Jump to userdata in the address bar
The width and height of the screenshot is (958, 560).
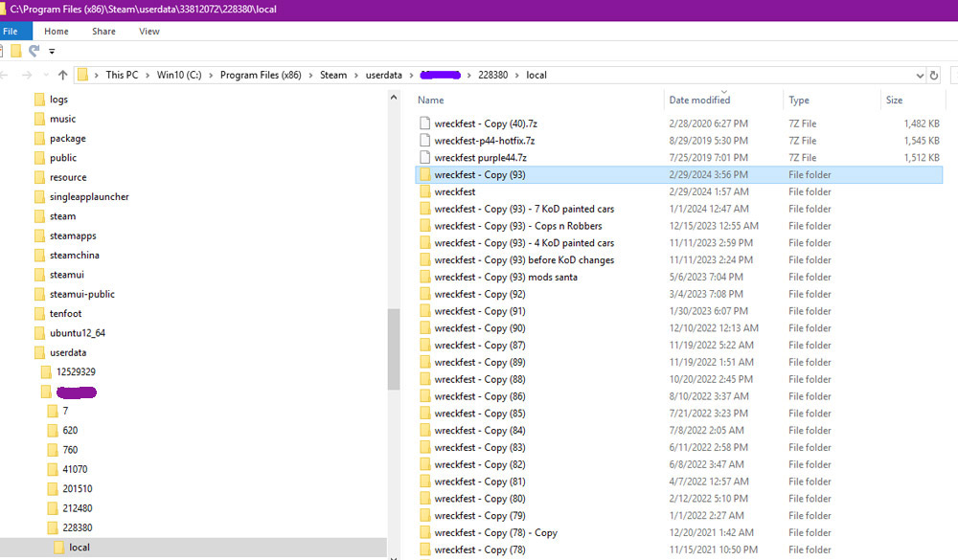[x=384, y=75]
